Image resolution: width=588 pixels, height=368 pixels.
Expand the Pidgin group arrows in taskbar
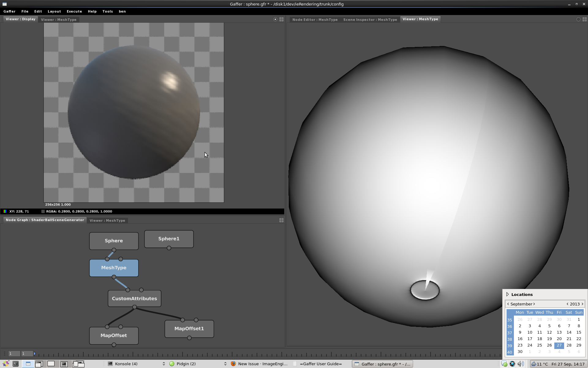pos(225,364)
